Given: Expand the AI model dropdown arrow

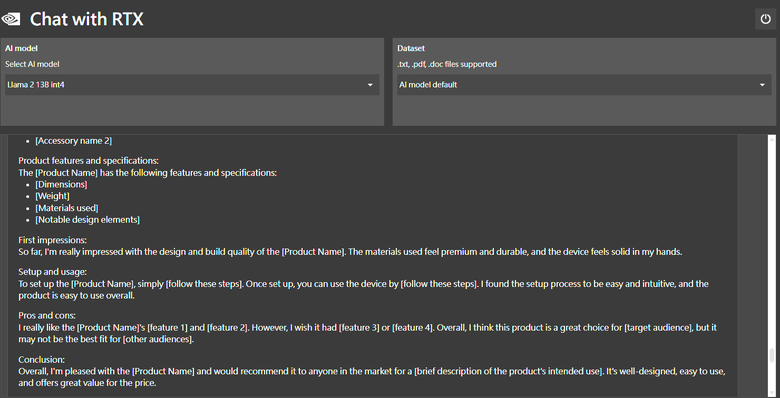Looking at the screenshot, I should point(370,85).
